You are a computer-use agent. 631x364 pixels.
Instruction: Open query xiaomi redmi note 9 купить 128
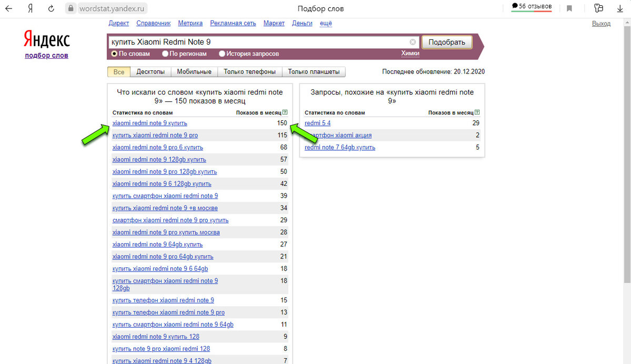(x=156, y=337)
